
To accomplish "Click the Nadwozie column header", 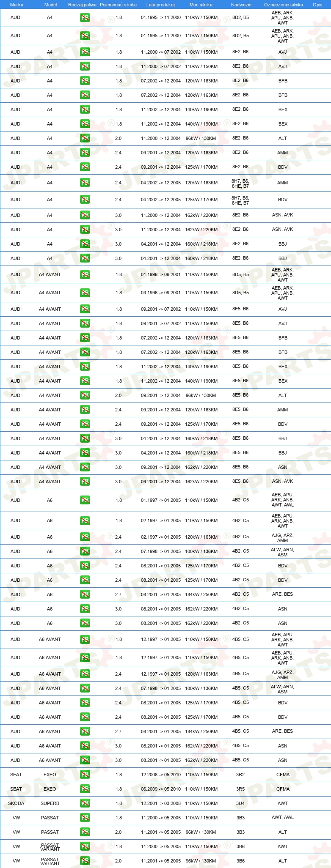I will [241, 5].
